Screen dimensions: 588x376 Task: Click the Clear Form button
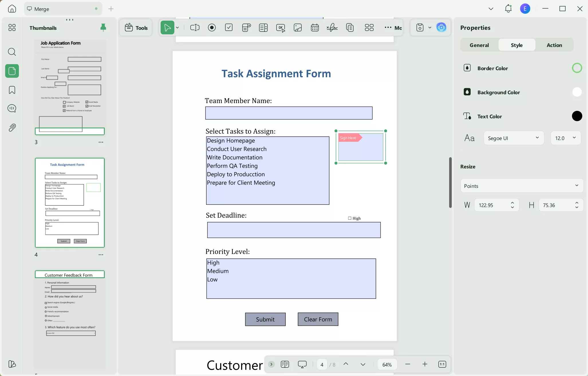(x=318, y=319)
